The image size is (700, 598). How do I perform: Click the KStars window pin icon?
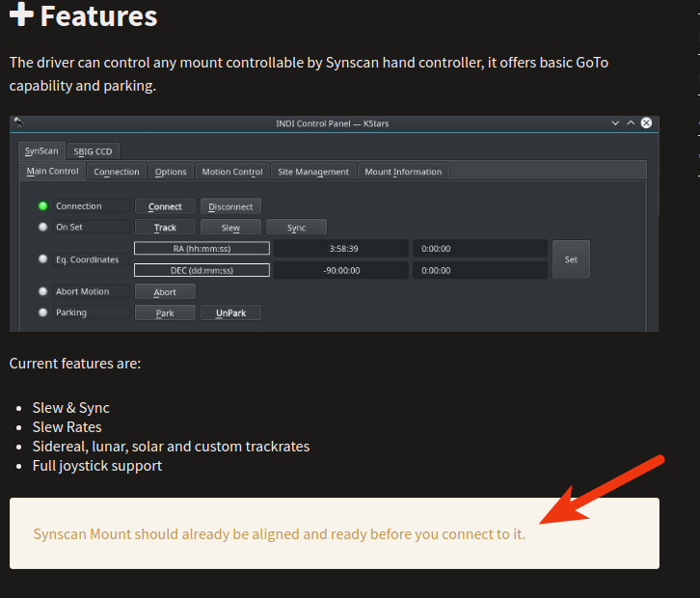18,122
